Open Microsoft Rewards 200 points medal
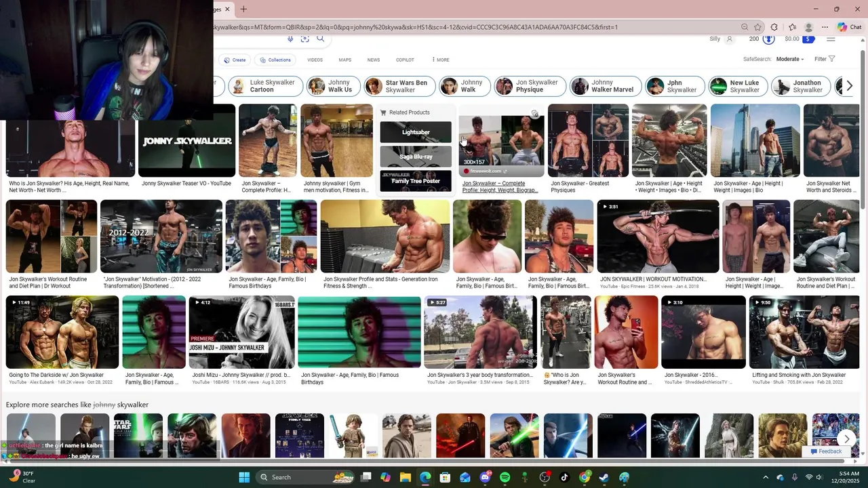The width and height of the screenshot is (868, 488). (x=768, y=39)
